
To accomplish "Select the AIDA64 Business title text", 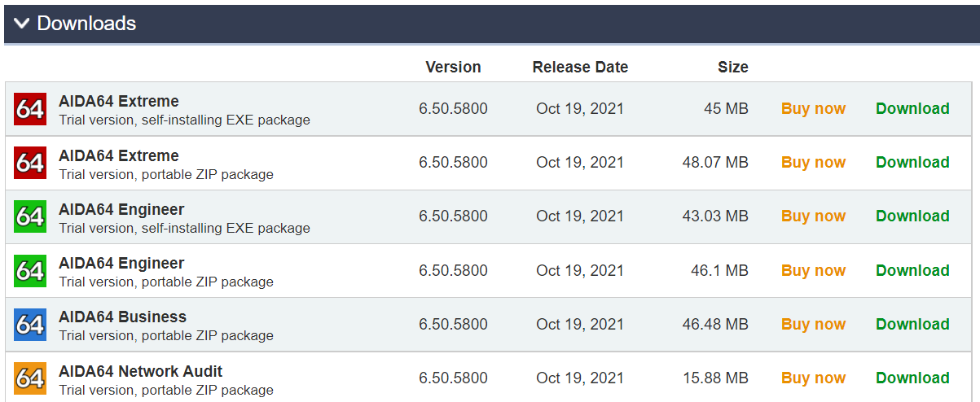I will [x=122, y=317].
